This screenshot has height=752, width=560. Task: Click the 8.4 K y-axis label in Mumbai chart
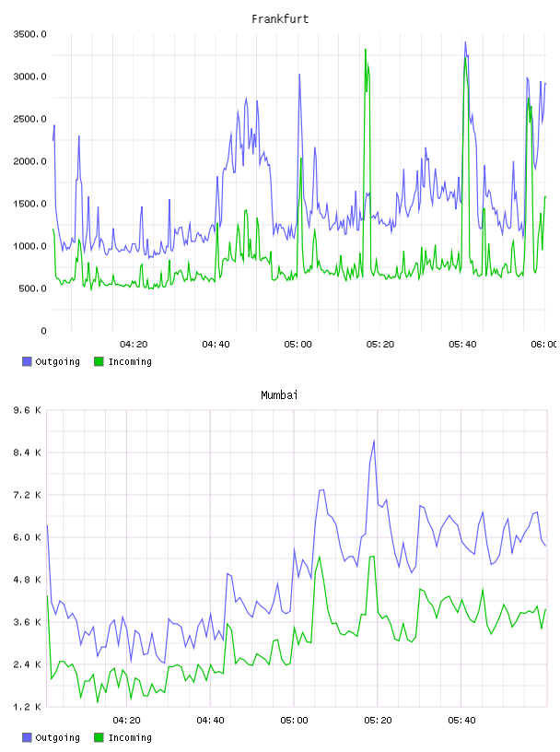(28, 452)
